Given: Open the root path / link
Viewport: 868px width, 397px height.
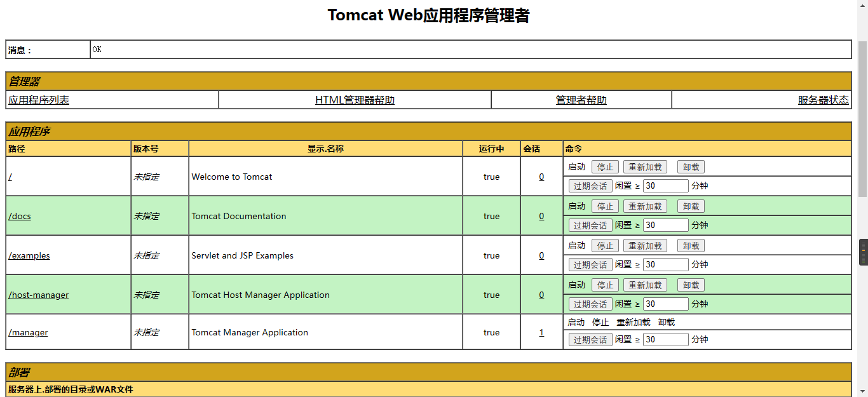Looking at the screenshot, I should tap(10, 177).
